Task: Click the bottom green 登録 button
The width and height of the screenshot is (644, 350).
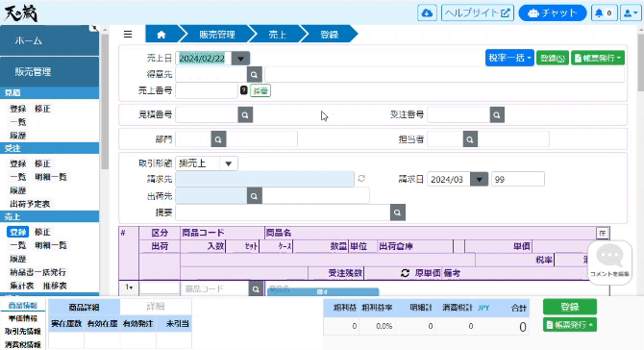Action: pyautogui.click(x=570, y=307)
